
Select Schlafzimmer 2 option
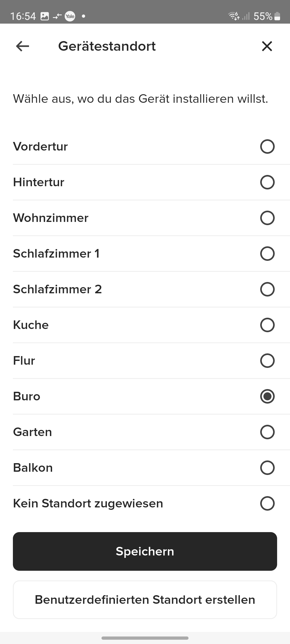coord(267,289)
